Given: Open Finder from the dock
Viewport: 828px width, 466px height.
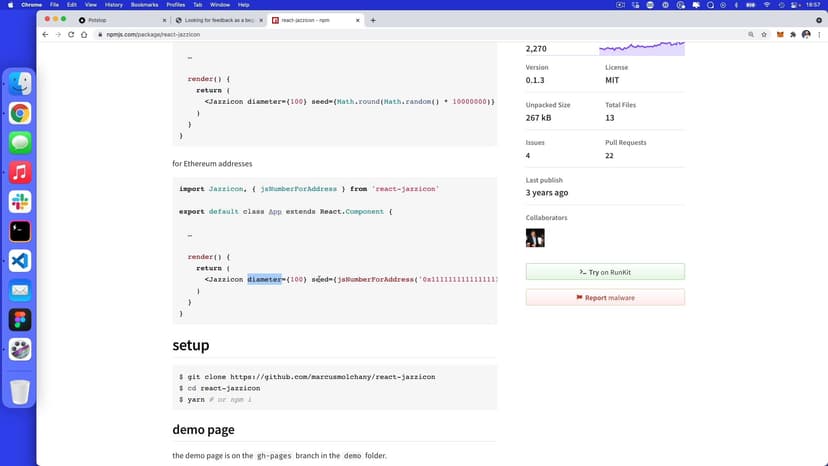Looking at the screenshot, I should (x=20, y=83).
